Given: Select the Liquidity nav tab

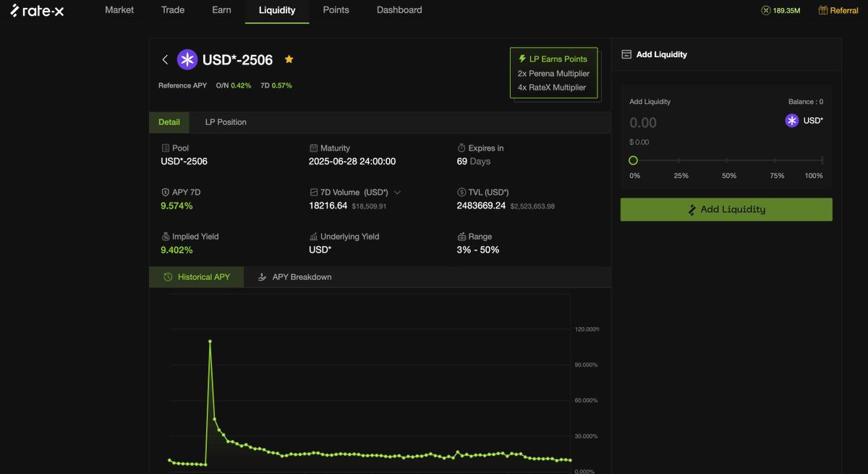Looking at the screenshot, I should 277,10.
